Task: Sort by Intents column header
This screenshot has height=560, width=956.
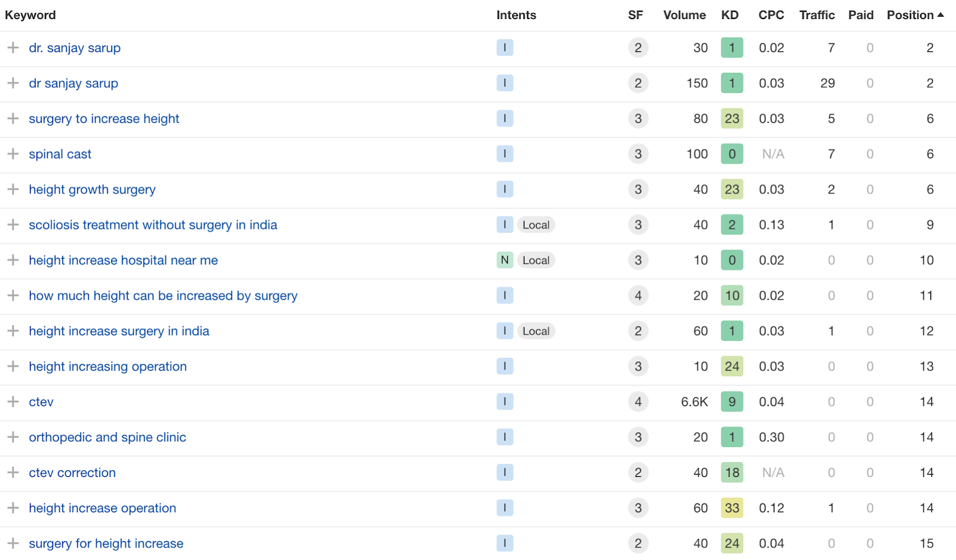Action: coord(516,15)
